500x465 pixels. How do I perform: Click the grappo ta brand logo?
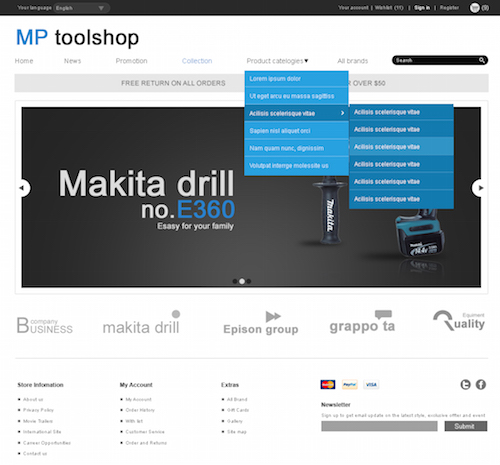coord(362,322)
